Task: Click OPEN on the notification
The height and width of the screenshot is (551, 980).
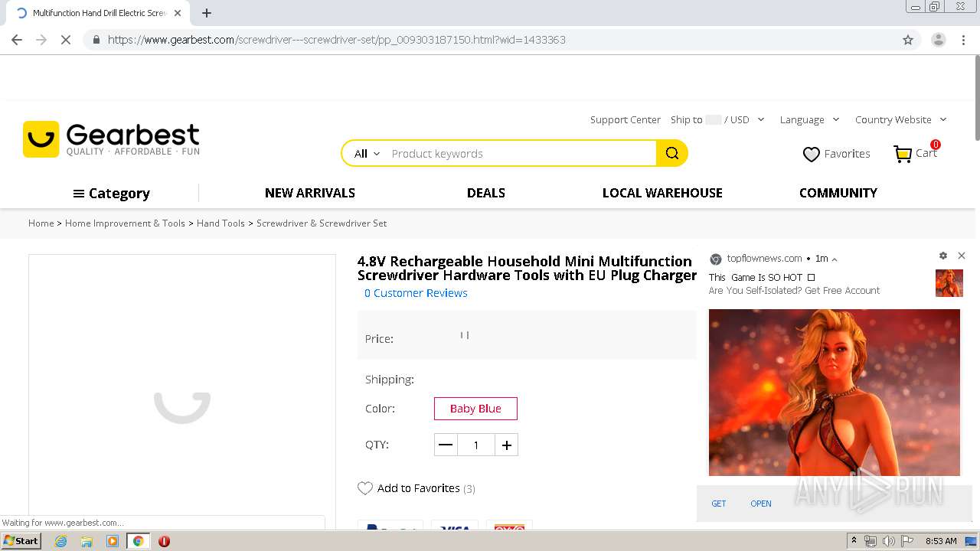Action: point(761,504)
